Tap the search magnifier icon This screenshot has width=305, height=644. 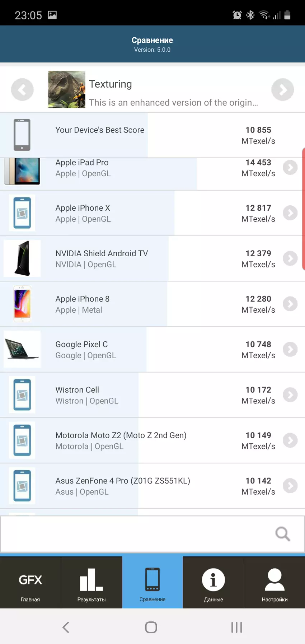[282, 534]
